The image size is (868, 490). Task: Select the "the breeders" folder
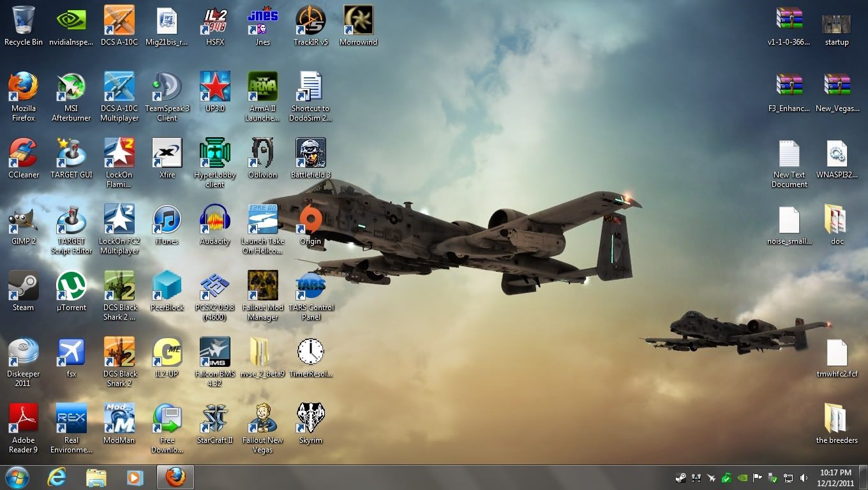(x=837, y=419)
